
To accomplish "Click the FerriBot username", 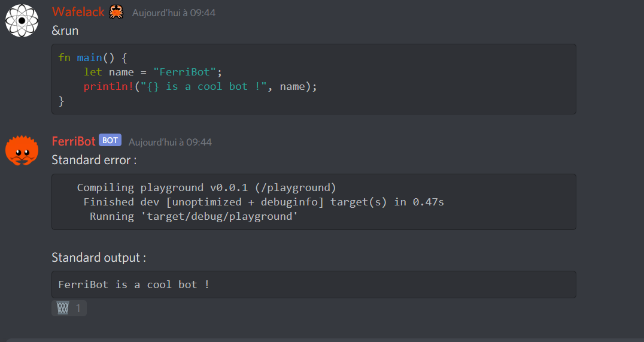I will [x=74, y=141].
